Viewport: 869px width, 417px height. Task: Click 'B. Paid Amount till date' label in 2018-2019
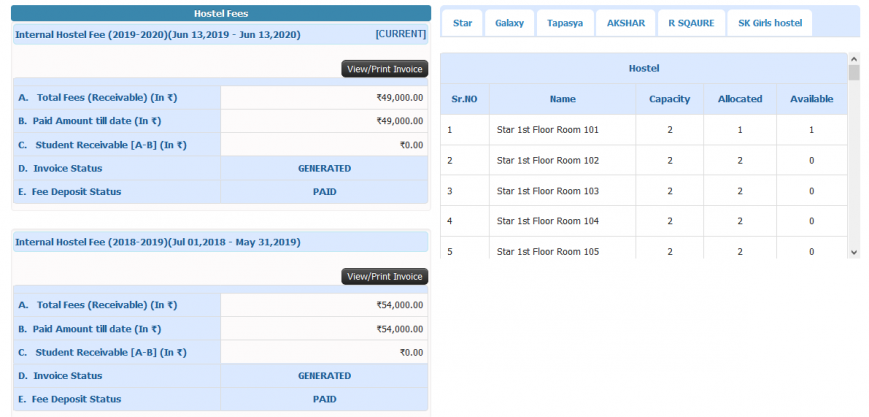click(x=89, y=329)
